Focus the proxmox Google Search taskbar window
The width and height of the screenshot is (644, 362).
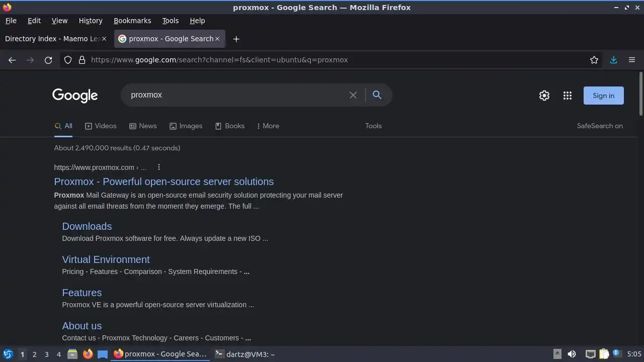160,354
